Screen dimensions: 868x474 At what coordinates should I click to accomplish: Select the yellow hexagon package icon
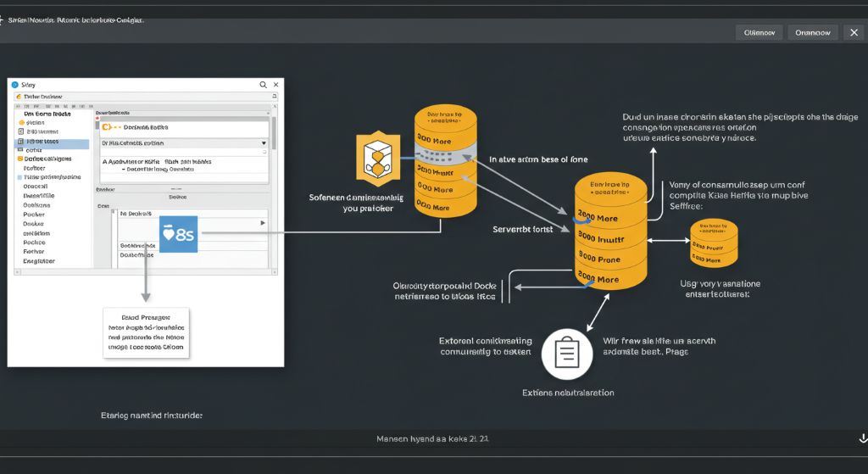tap(376, 159)
